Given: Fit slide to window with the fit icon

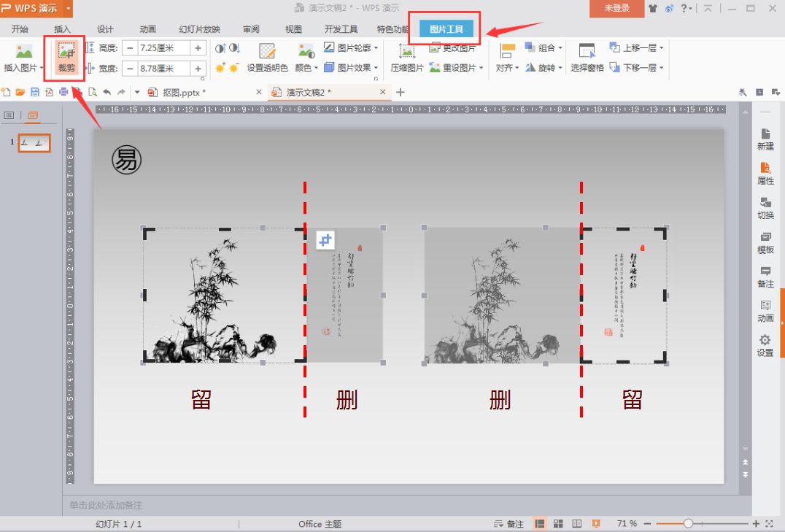Looking at the screenshot, I should point(770,523).
